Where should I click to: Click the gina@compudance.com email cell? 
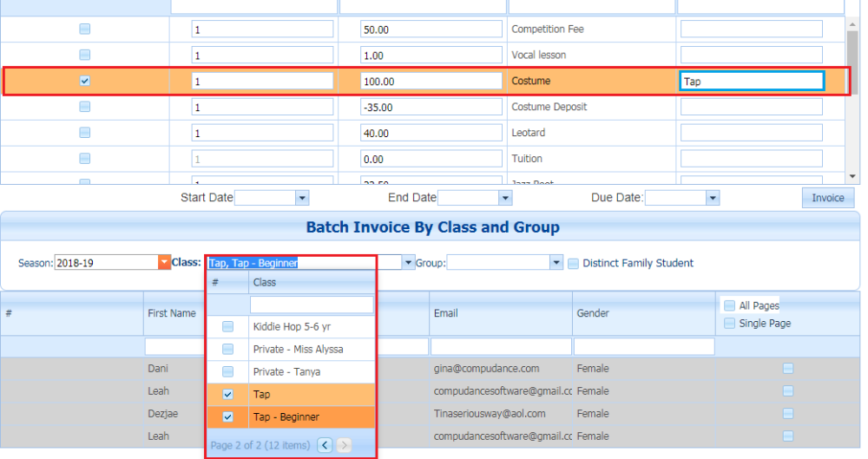pyautogui.click(x=487, y=368)
